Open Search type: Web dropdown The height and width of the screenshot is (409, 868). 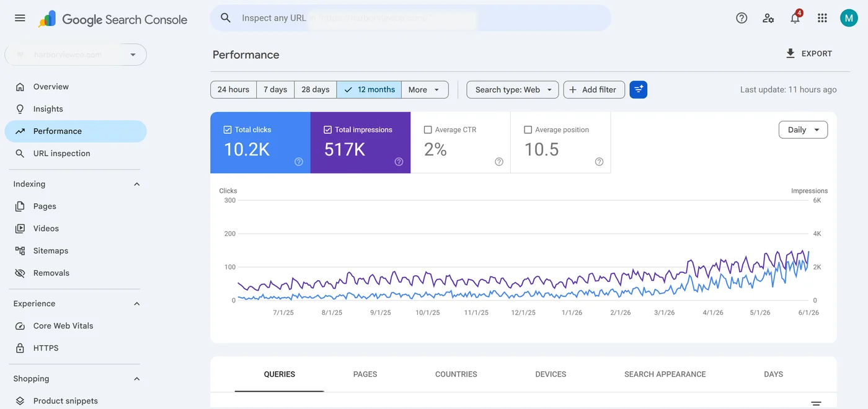(513, 90)
